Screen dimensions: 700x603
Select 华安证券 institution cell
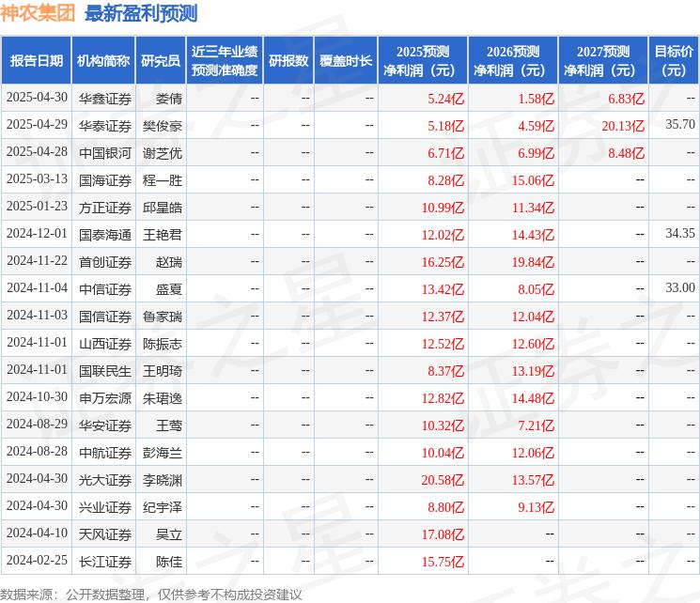(105, 425)
